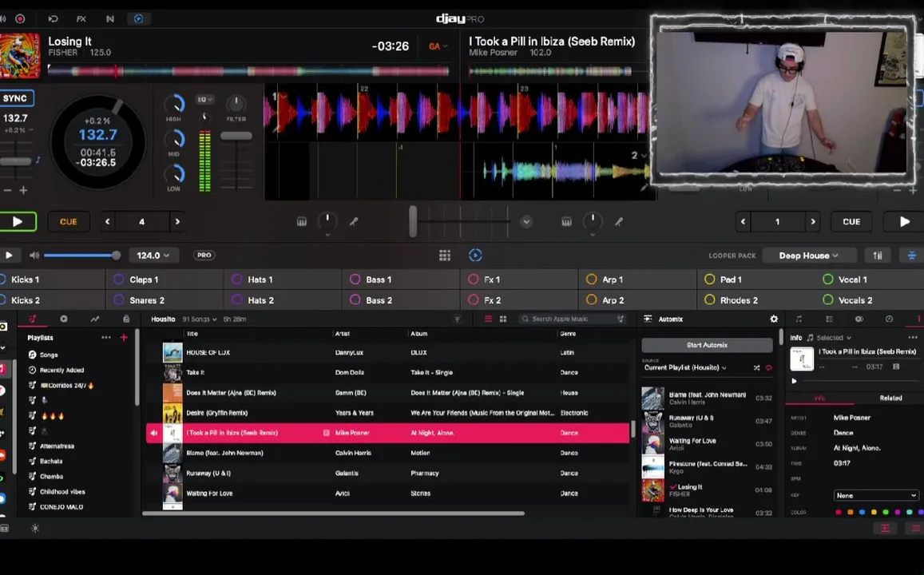Click the blue looper circle icon beside grid
This screenshot has width=924, height=575.
475,255
